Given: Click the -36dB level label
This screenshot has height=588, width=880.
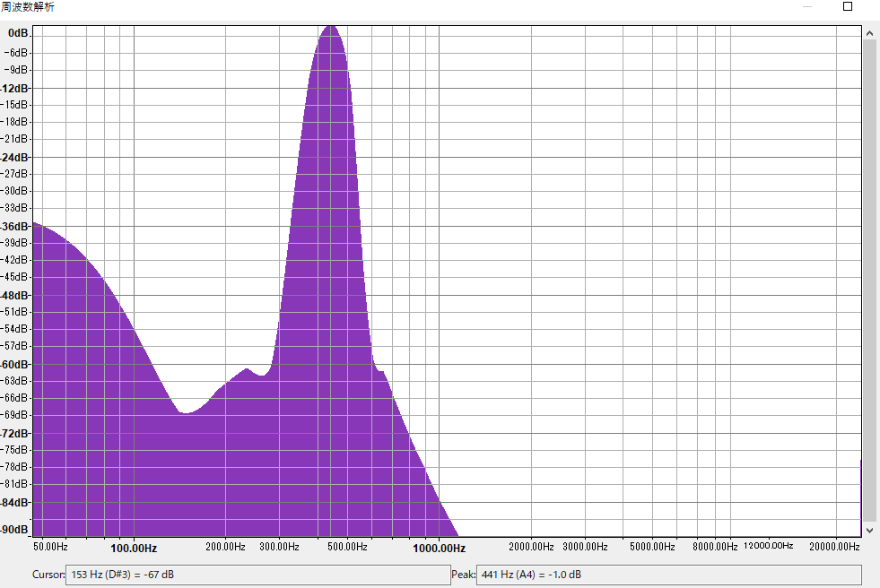Looking at the screenshot, I should pyautogui.click(x=14, y=227).
